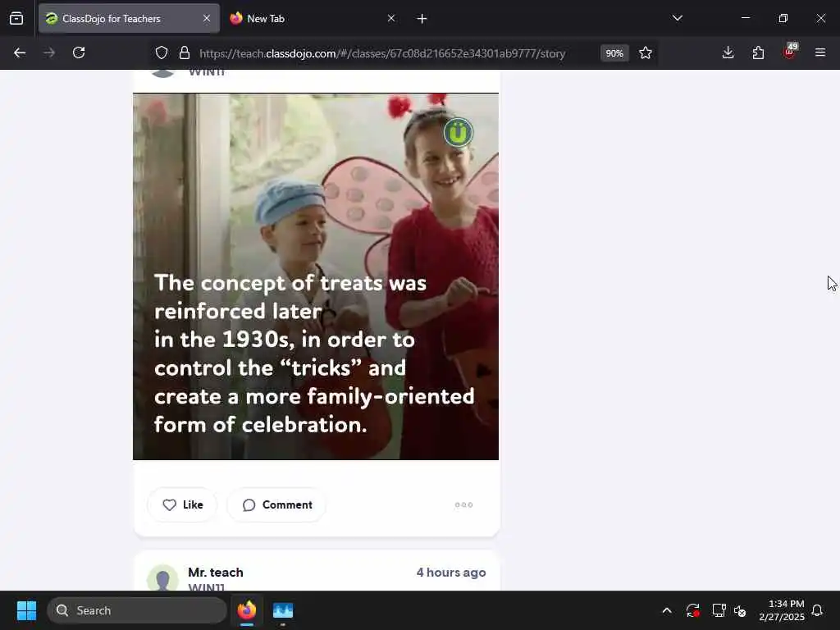This screenshot has height=630, width=840.
Task: Open the Firefox application menu
Action: pos(820,52)
